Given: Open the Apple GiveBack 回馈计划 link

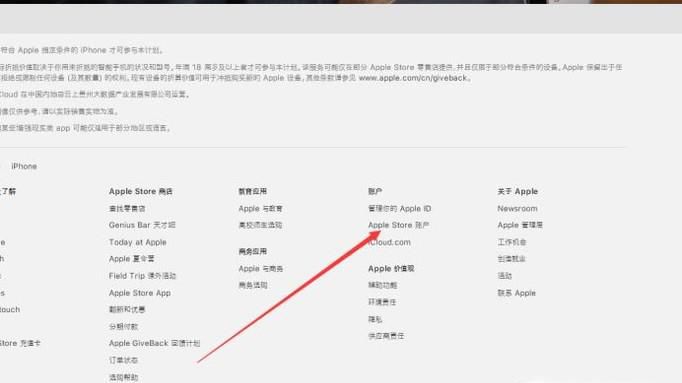Looking at the screenshot, I should pos(154,343).
